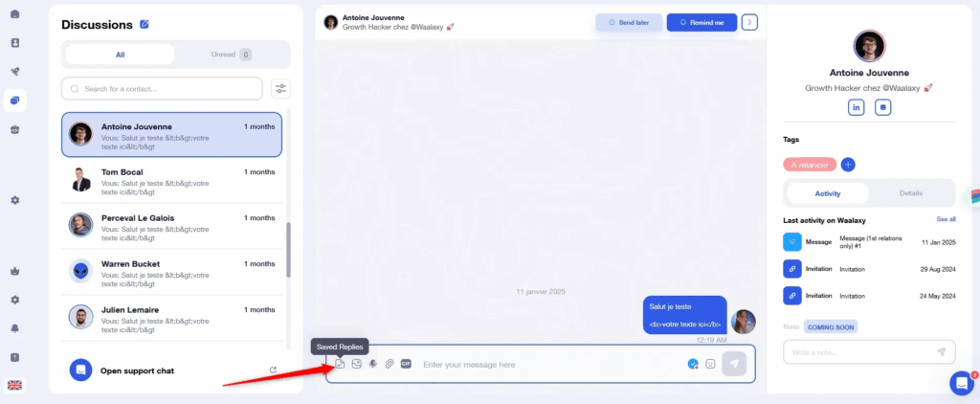Click the send message paper plane button

(735, 364)
